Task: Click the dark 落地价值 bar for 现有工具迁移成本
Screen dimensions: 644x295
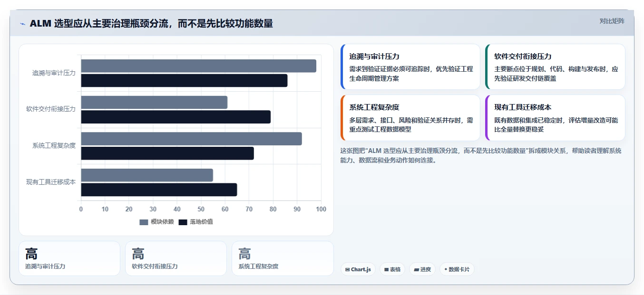Action: pyautogui.click(x=159, y=190)
